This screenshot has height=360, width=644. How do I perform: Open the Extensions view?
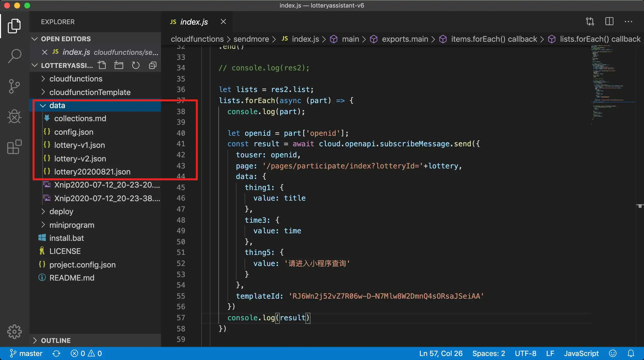(14, 147)
